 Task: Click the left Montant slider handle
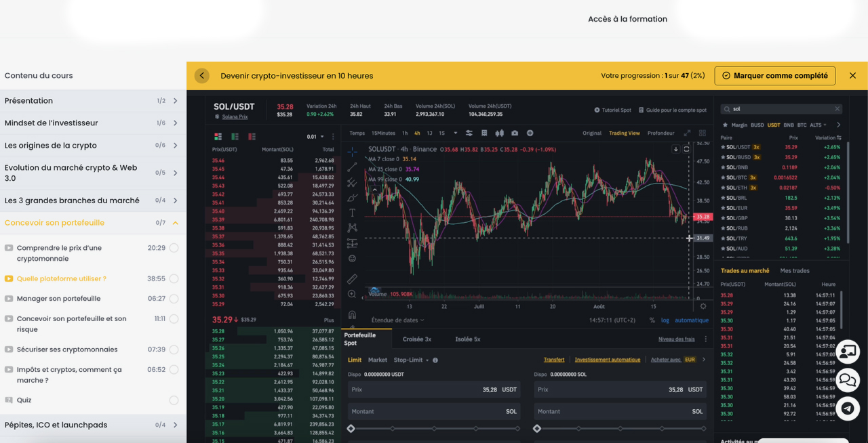coord(351,429)
